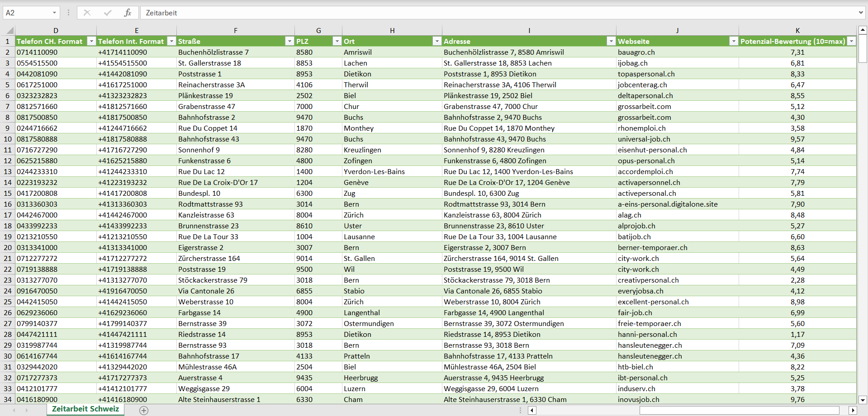Click street cell Rue De La Croix-D'Or 17
The width and height of the screenshot is (868, 416).
click(236, 182)
